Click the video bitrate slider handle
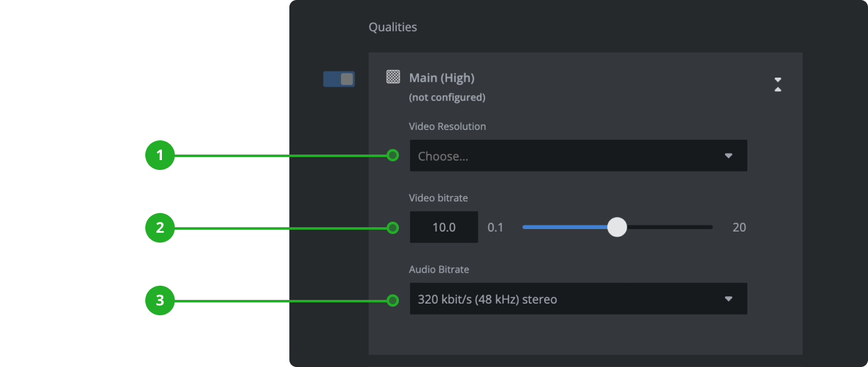The image size is (868, 367). click(617, 227)
